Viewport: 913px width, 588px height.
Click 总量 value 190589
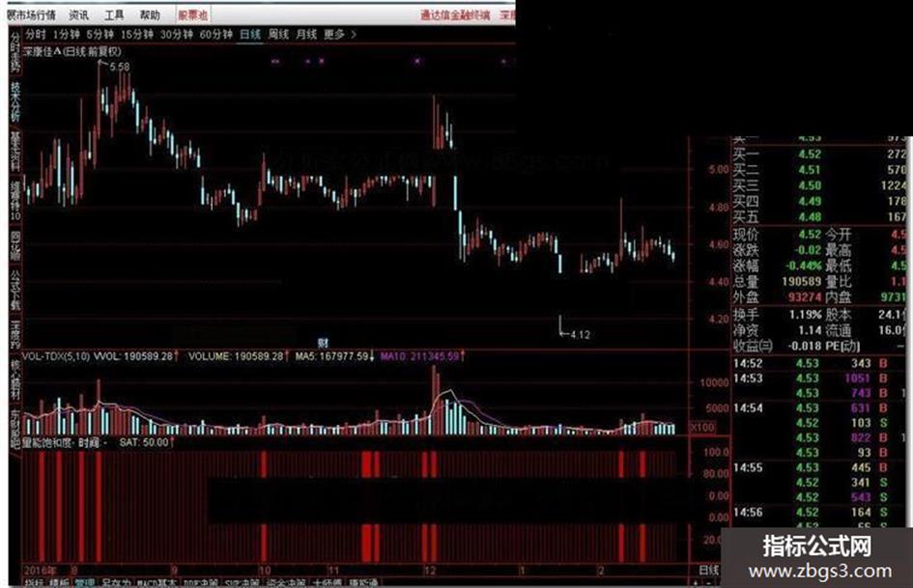click(801, 282)
